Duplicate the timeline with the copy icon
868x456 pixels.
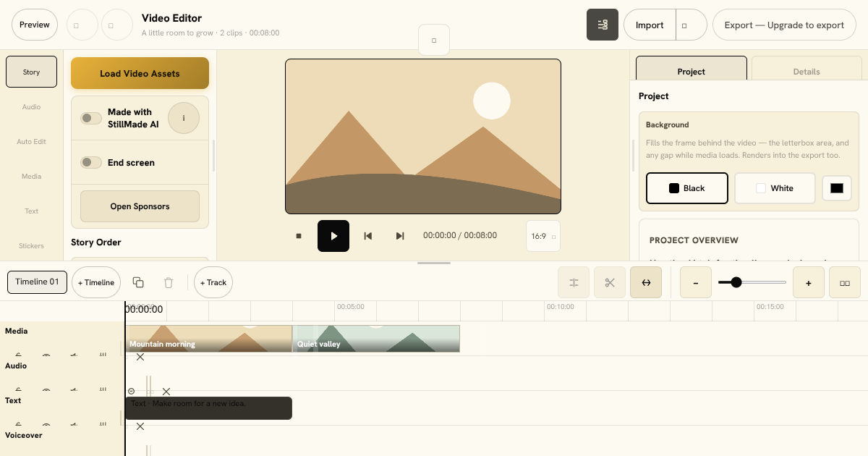(x=138, y=282)
